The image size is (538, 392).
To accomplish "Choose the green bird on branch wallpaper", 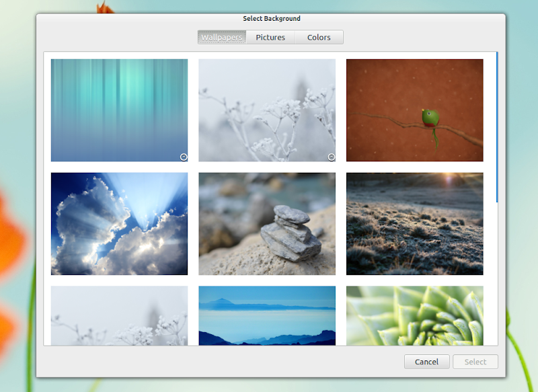I will 414,110.
